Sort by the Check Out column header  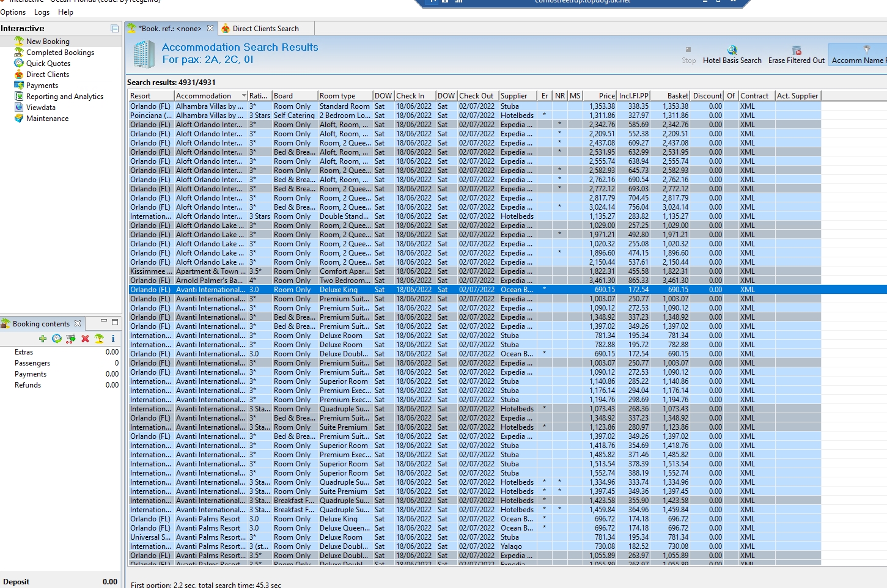pos(477,96)
